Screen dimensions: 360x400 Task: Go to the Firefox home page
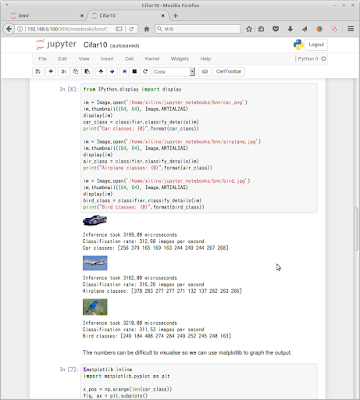(147, 29)
